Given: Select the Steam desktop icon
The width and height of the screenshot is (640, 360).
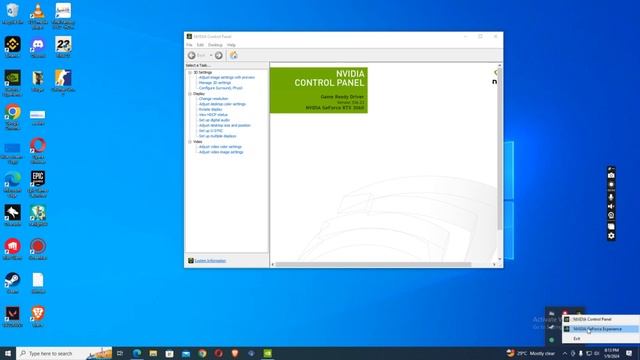Looking at the screenshot, I should click(12, 282).
